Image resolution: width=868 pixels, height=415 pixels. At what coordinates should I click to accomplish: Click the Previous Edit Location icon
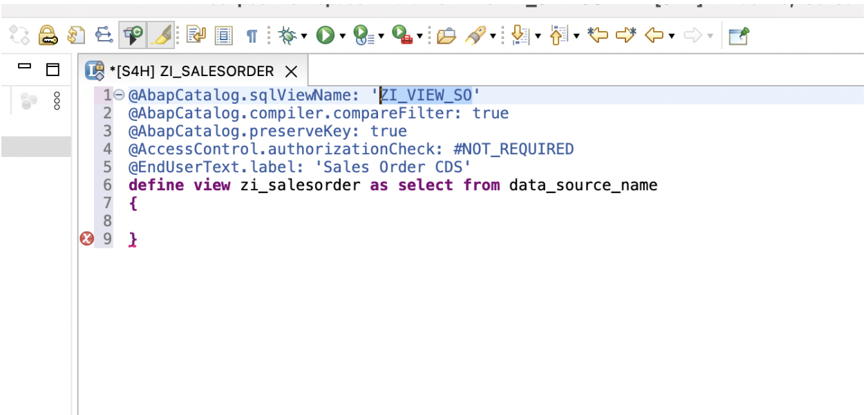click(597, 35)
